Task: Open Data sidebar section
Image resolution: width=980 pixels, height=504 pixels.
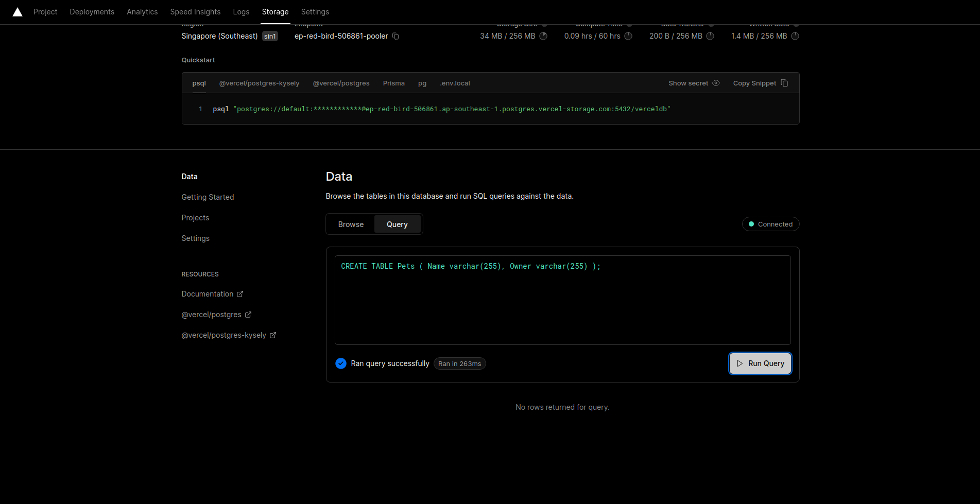Action: click(190, 177)
